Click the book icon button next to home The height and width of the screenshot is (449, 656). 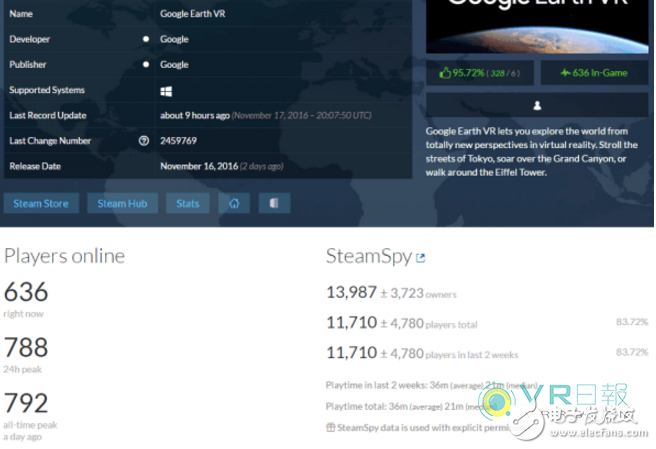(274, 203)
